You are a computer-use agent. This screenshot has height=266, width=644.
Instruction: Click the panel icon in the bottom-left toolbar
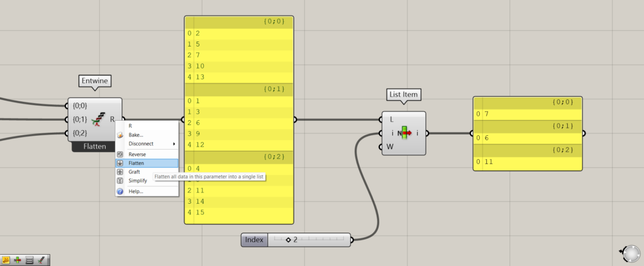tap(30, 259)
